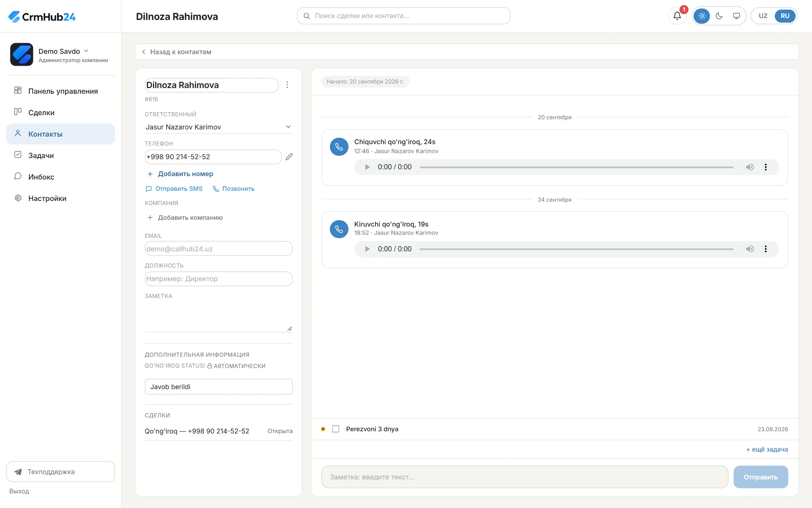Screen dimensions: 812x508
Task: Open Задачи in sidebar
Action: click(x=61, y=155)
